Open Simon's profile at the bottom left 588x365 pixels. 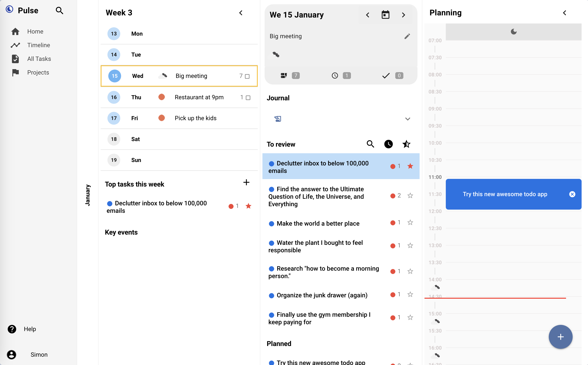point(12,355)
